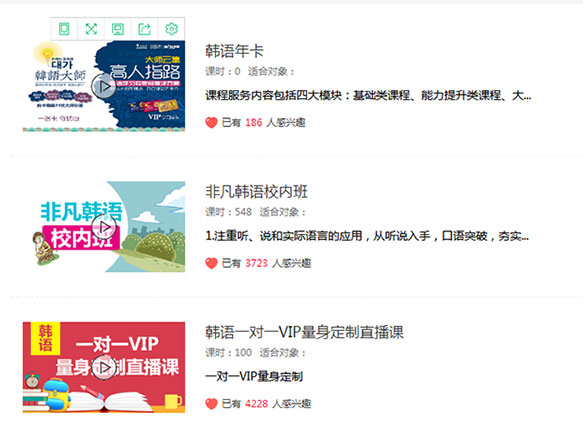The width and height of the screenshot is (583, 430).
Task: Click the red 一对一VIP thumbnail image
Action: pyautogui.click(x=104, y=367)
